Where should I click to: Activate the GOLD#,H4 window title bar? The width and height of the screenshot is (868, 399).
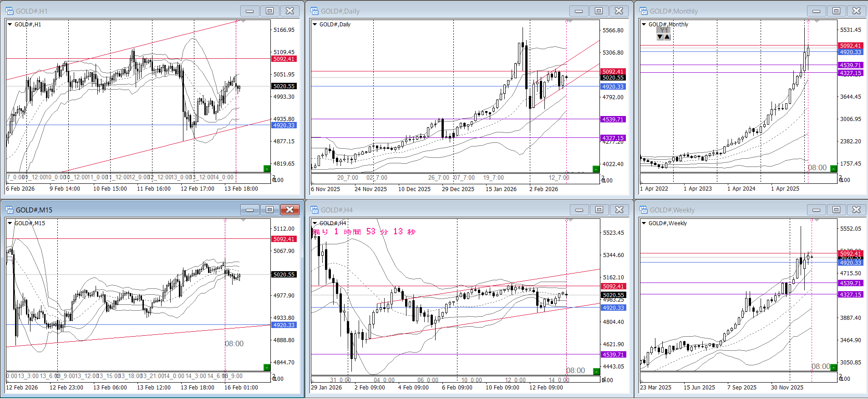(x=437, y=210)
